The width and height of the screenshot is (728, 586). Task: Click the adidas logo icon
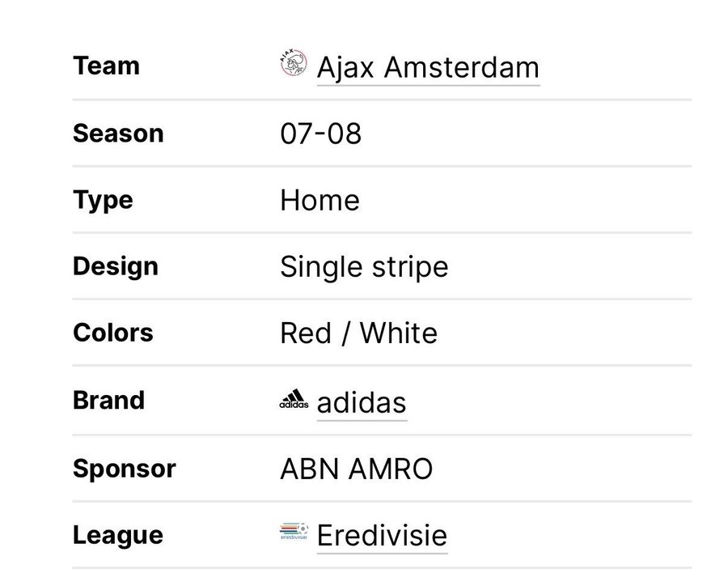tap(294, 400)
